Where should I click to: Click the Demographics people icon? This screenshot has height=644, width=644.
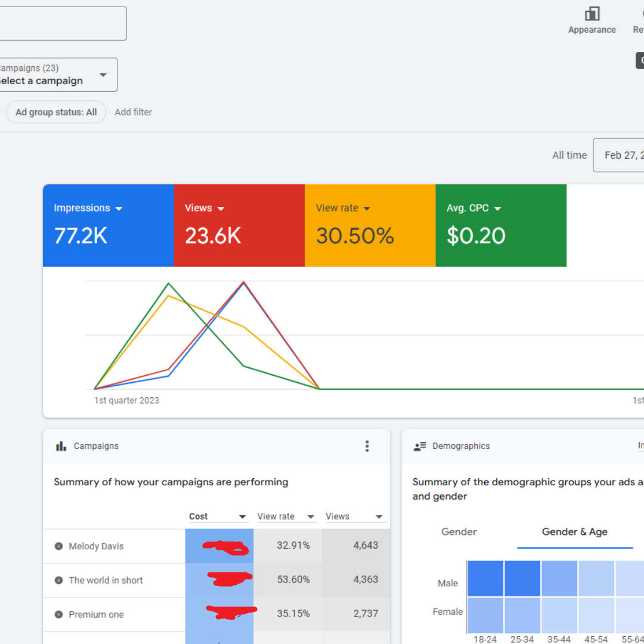420,446
